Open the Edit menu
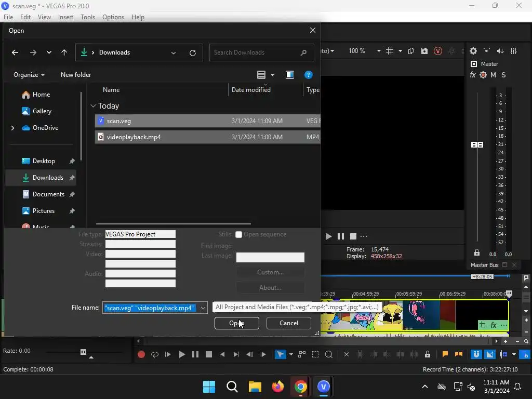 tap(25, 17)
